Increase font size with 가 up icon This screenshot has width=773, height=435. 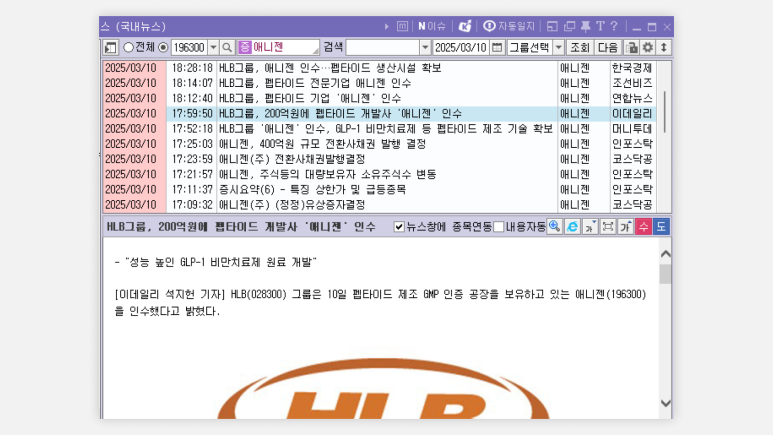click(626, 226)
